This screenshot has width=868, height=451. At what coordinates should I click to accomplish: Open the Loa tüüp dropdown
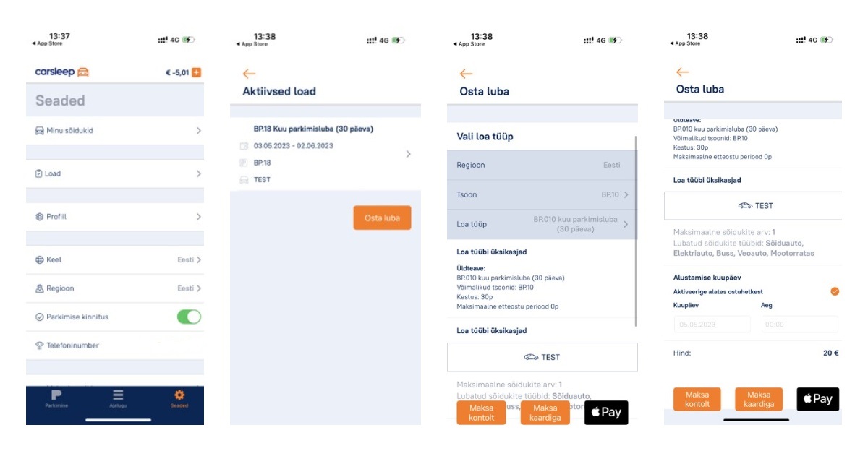[x=542, y=224]
